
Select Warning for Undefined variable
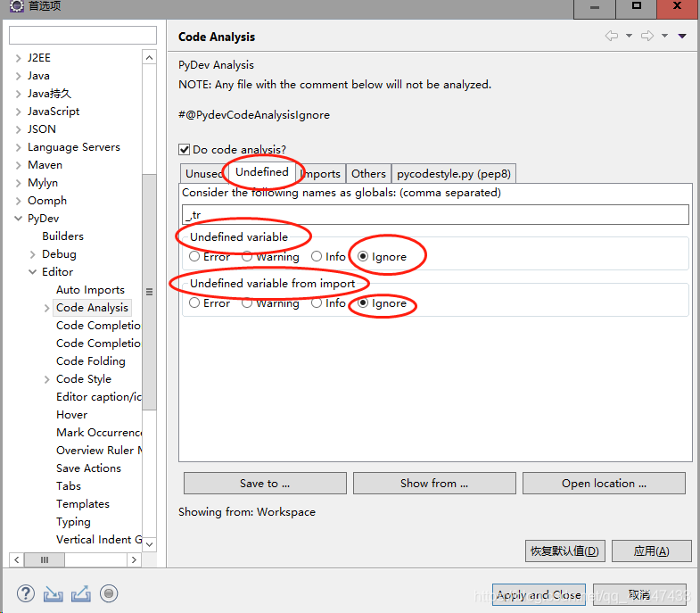[247, 256]
